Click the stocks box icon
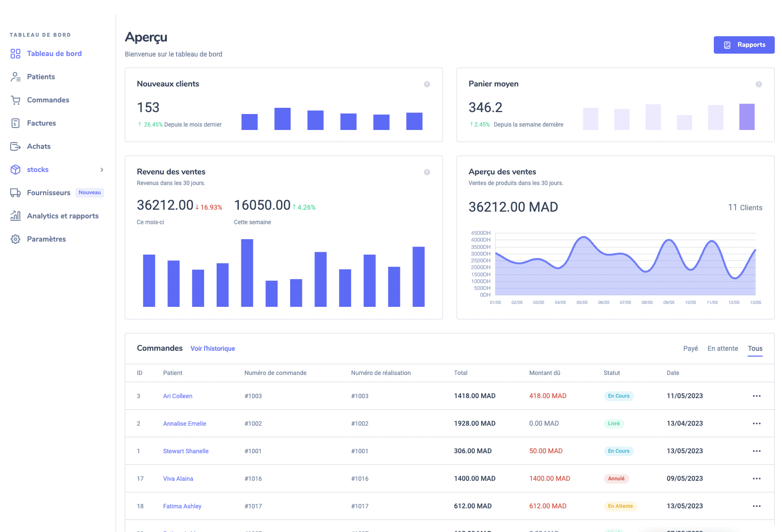 (15, 170)
